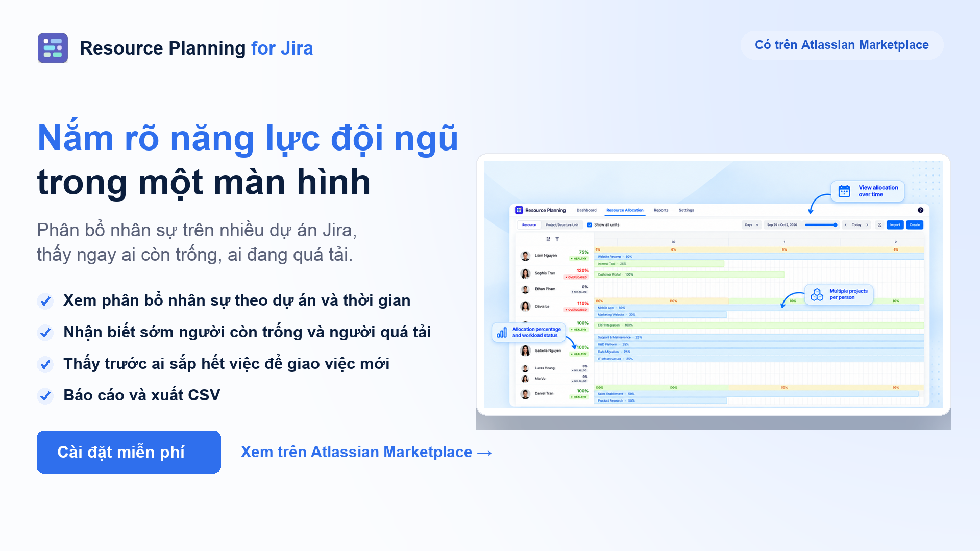This screenshot has width=980, height=551.
Task: Jump to Today in the timeline
Action: click(x=856, y=225)
